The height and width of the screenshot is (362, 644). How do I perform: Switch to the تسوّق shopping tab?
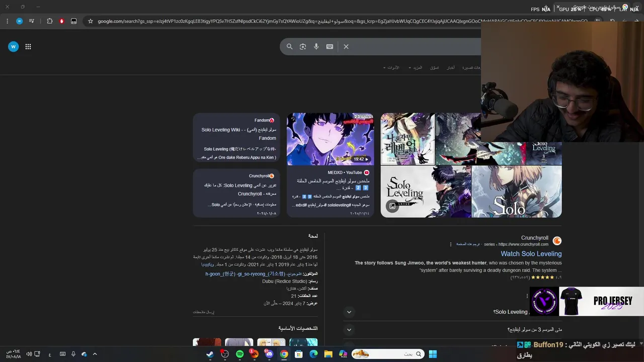(435, 67)
